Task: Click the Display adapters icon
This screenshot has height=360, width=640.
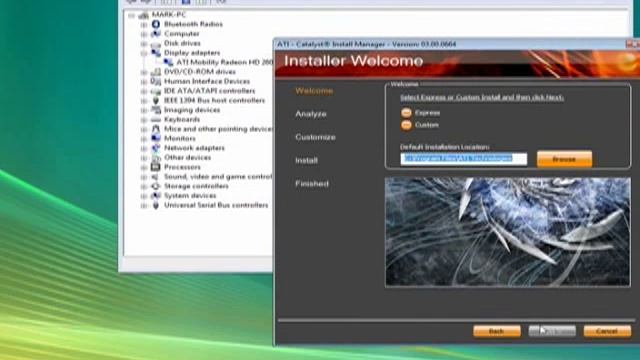Action: [x=156, y=53]
